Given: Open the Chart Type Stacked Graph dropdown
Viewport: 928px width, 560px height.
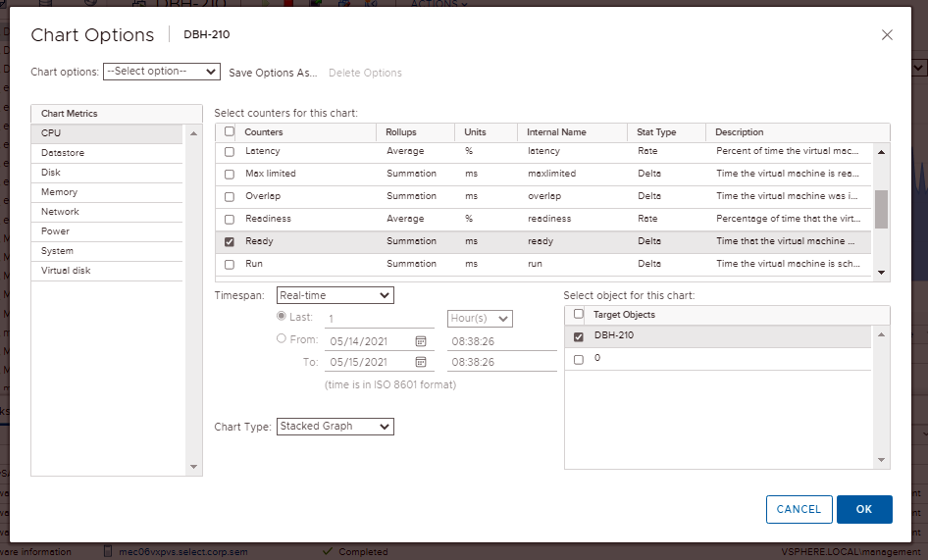Looking at the screenshot, I should point(335,427).
